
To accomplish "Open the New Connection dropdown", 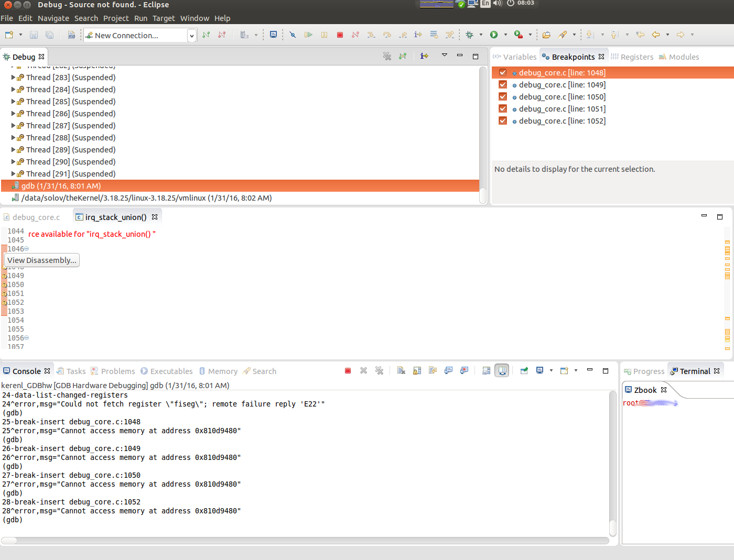I will pos(192,36).
